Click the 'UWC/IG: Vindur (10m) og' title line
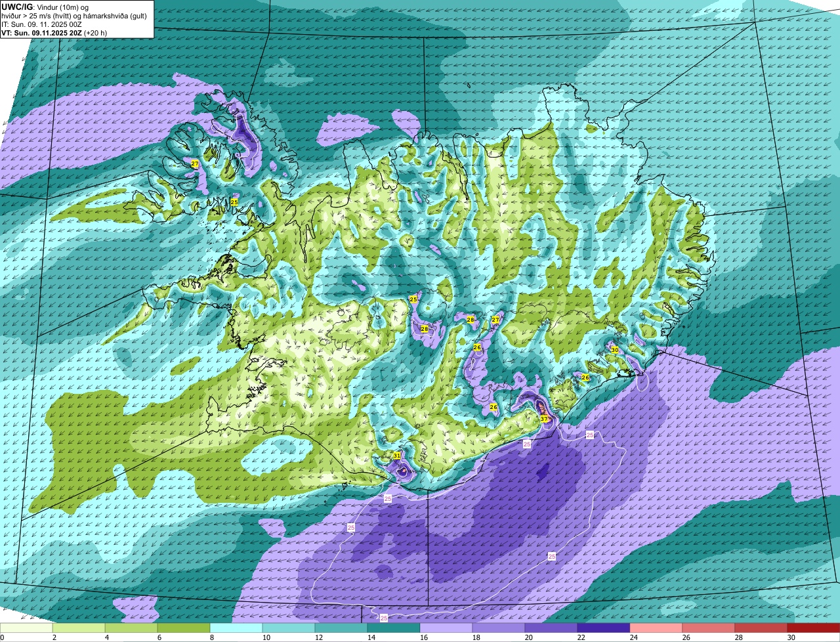Screen dimensions: 840x642 click(x=43, y=7)
